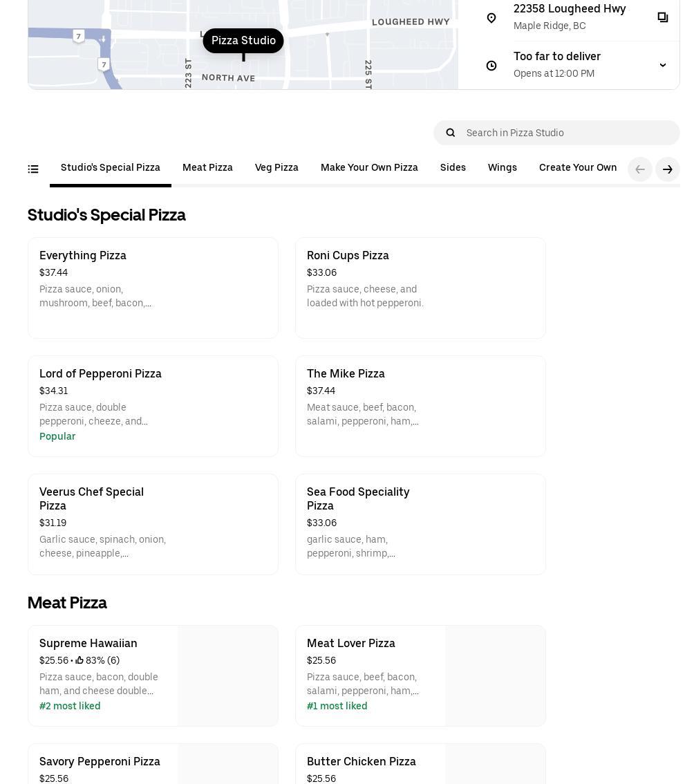Switch to the Meat Pizza tab
The width and height of the screenshot is (694, 784).
[x=207, y=168]
